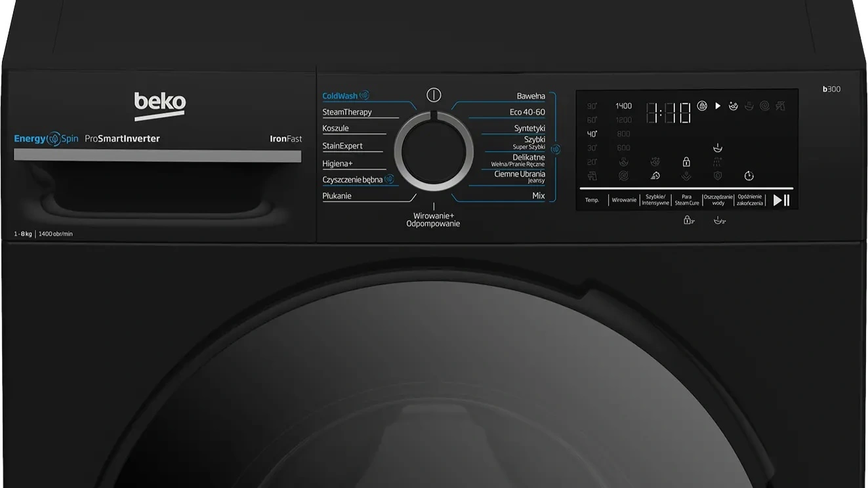Select the Syntetyki program
Screen dimensions: 868x488
point(529,129)
